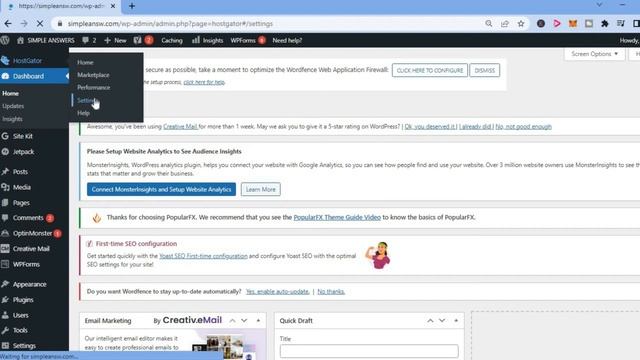The height and width of the screenshot is (360, 640).
Task: Click Need help? in admin bar
Action: point(287,40)
